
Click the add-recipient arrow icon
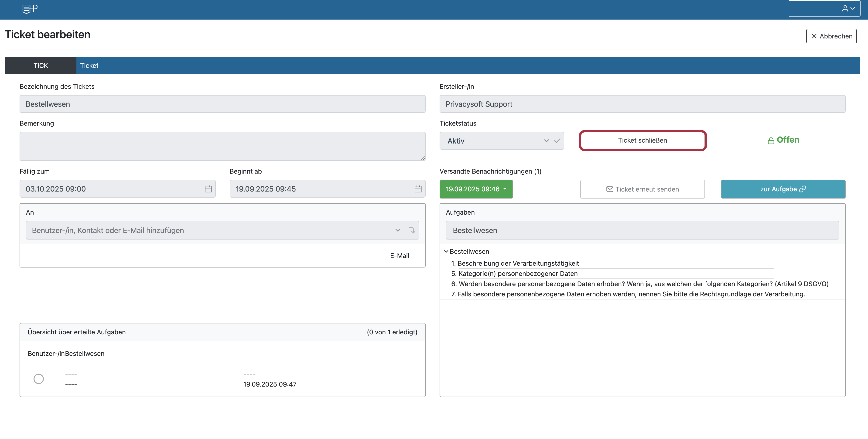click(412, 230)
